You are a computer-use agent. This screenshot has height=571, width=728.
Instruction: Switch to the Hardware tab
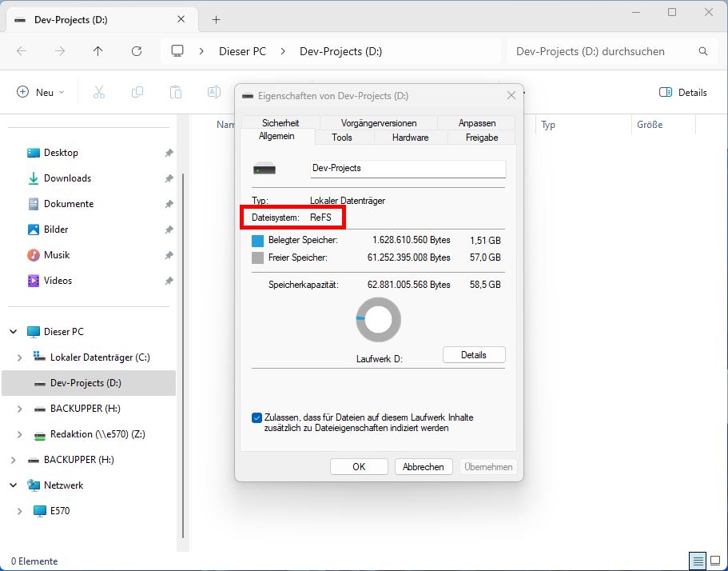pyautogui.click(x=410, y=137)
